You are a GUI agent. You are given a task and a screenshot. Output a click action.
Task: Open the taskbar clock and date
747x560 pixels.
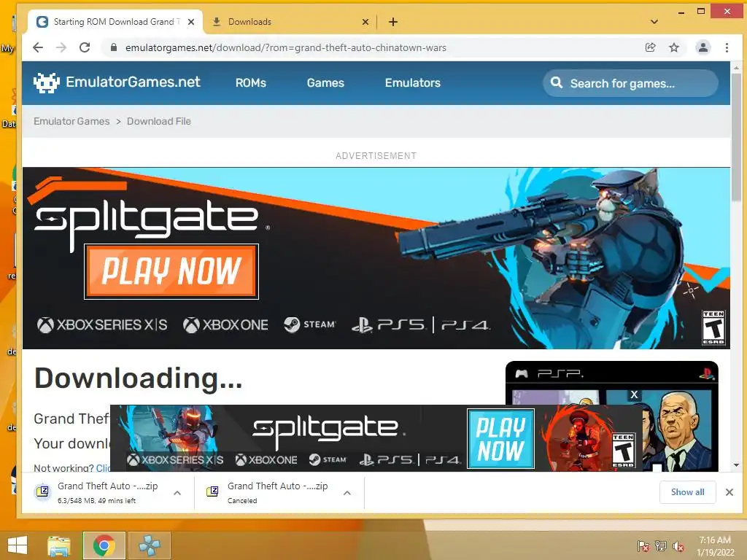[716, 546]
